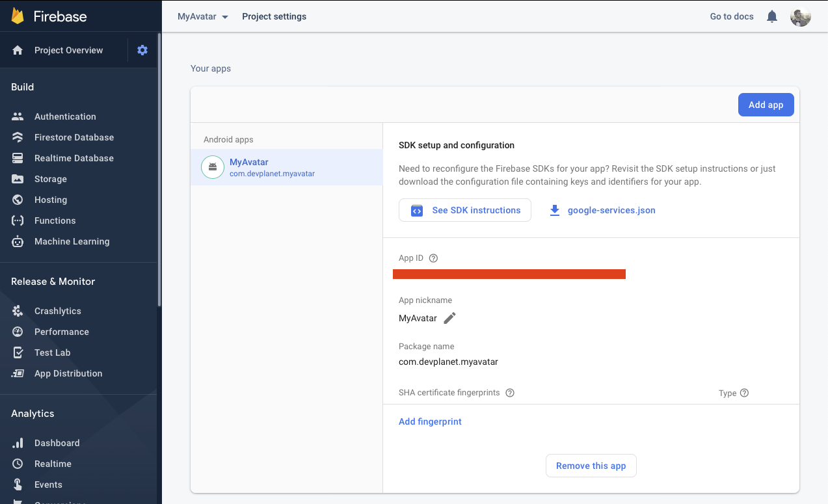Click See SDK instructions button
Screen dimensions: 828x504
coord(465,210)
